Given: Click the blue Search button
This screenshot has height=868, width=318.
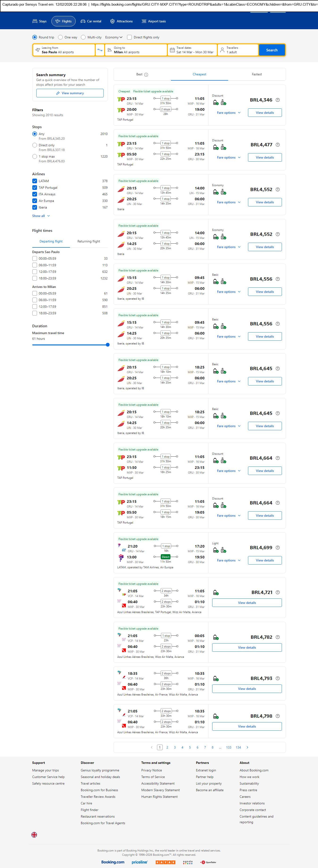Looking at the screenshot, I should point(272,50).
